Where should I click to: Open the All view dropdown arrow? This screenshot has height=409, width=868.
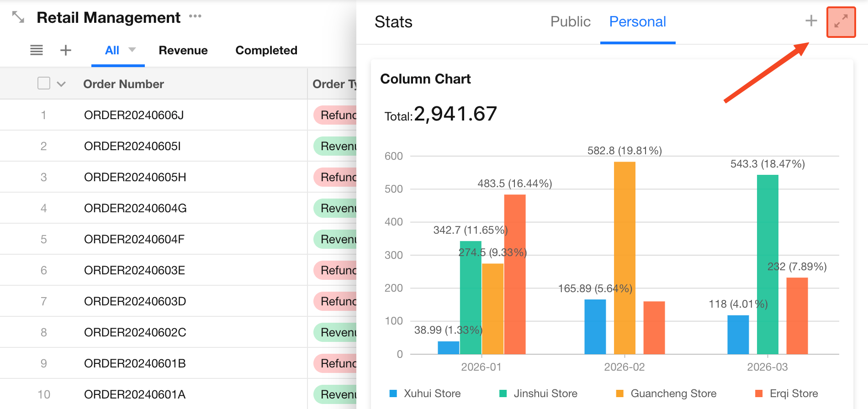pos(132,50)
